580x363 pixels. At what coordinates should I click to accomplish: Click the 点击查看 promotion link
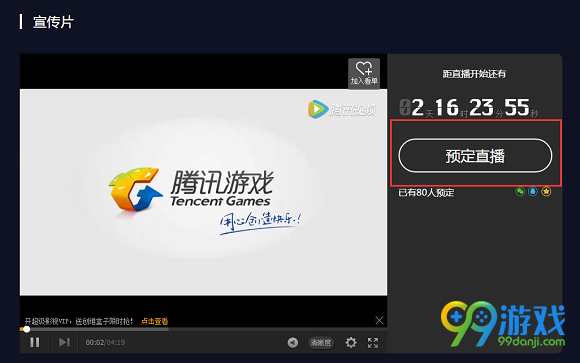point(154,321)
